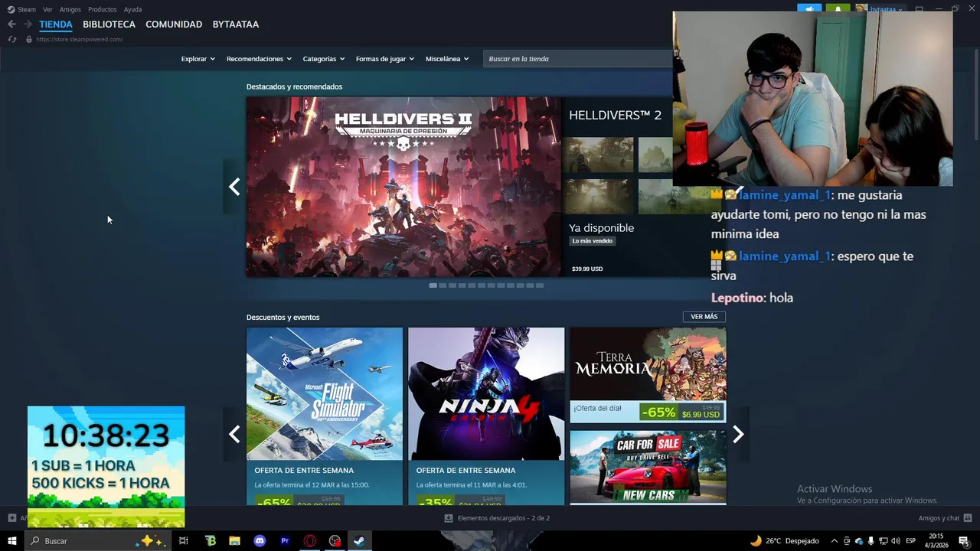Image resolution: width=980 pixels, height=551 pixels.
Task: Expand the Categorías dropdown
Action: pyautogui.click(x=323, y=59)
